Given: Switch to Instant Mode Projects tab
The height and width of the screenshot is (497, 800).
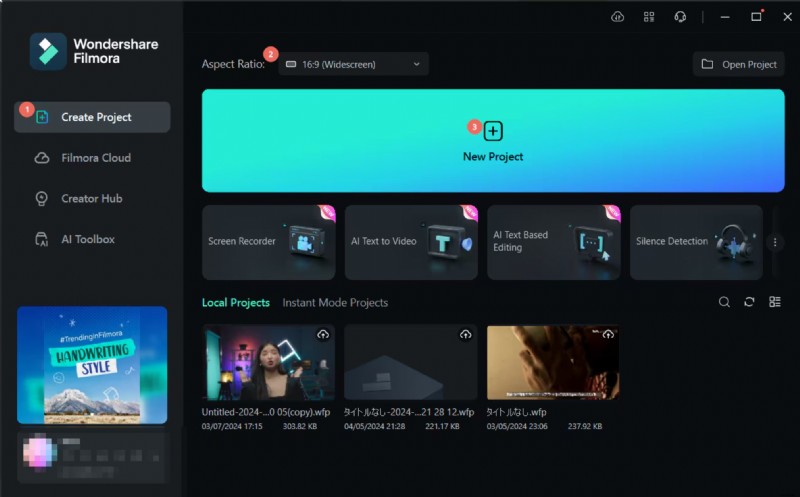Looking at the screenshot, I should click(x=335, y=302).
